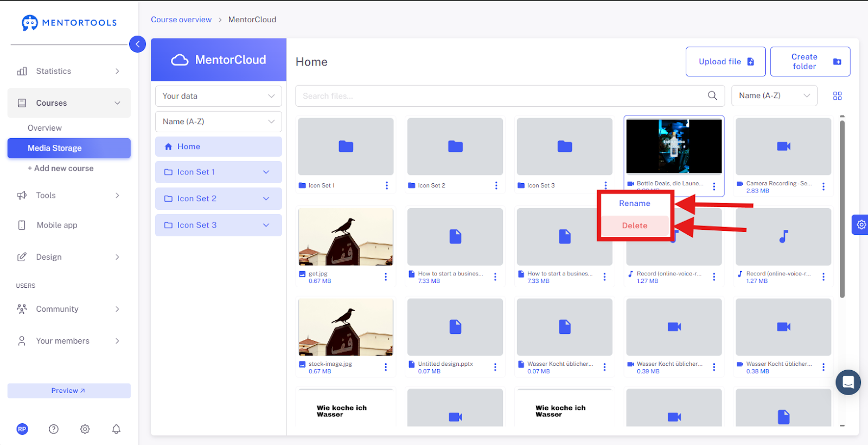Open options for second Record online-voice audio
The height and width of the screenshot is (445, 868).
pos(824,277)
